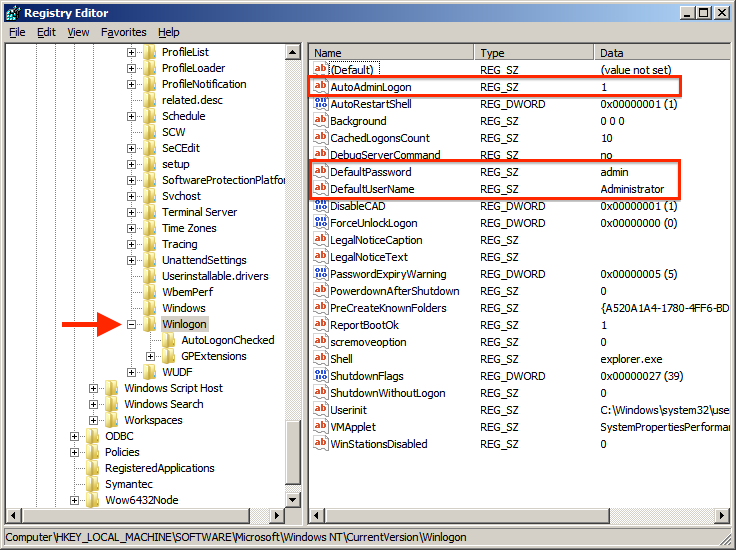Screen dimensions: 736x550
Task: Select the Time Zones key
Action: tap(189, 228)
